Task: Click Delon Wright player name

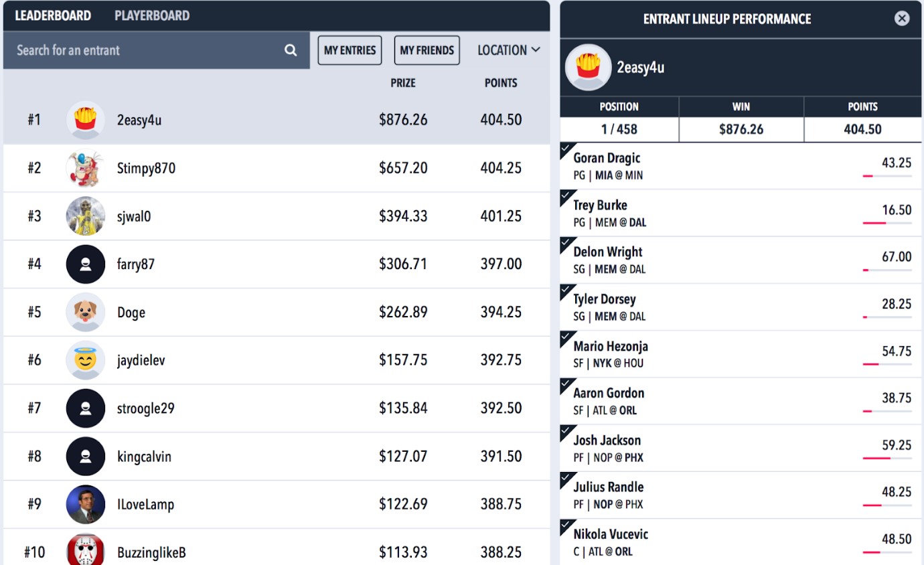Action: [x=608, y=252]
